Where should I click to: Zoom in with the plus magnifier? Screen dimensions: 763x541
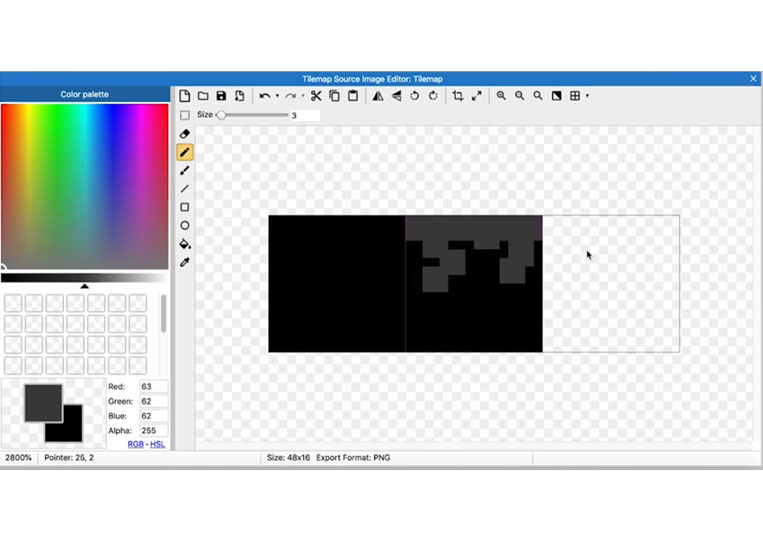pyautogui.click(x=501, y=96)
